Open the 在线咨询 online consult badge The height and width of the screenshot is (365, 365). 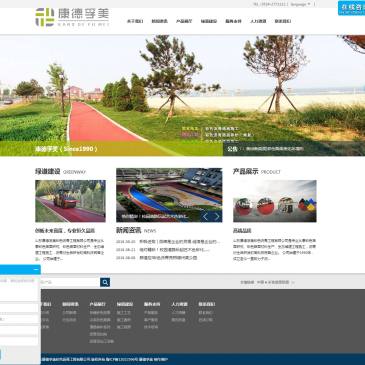[351, 8]
